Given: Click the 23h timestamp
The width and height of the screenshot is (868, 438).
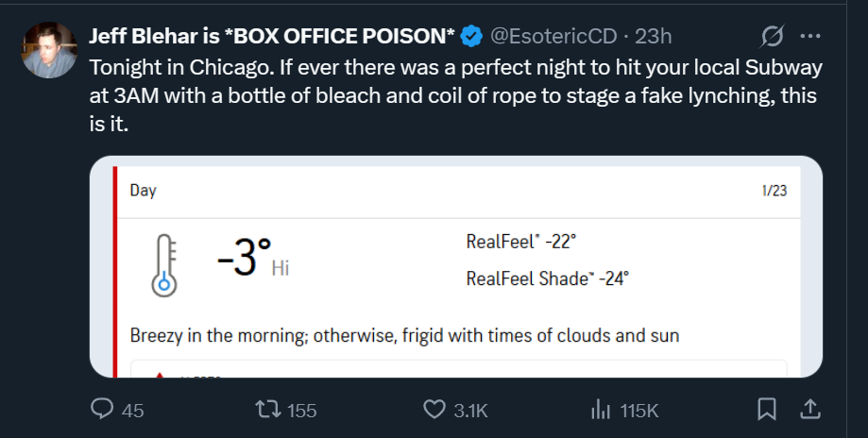Looking at the screenshot, I should pos(654,37).
